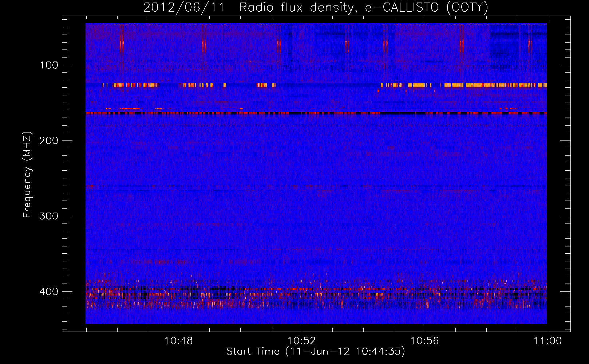The image size is (589, 364).
Task: Click the 100 frequency tick label
Action: [x=49, y=65]
